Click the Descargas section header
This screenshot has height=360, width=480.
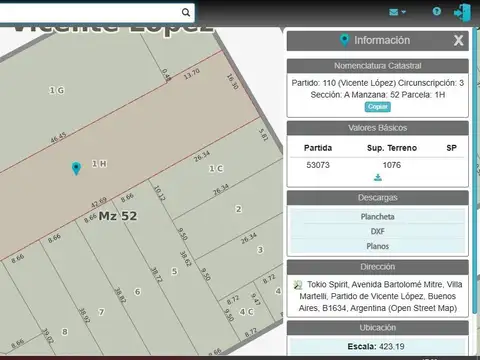click(378, 198)
